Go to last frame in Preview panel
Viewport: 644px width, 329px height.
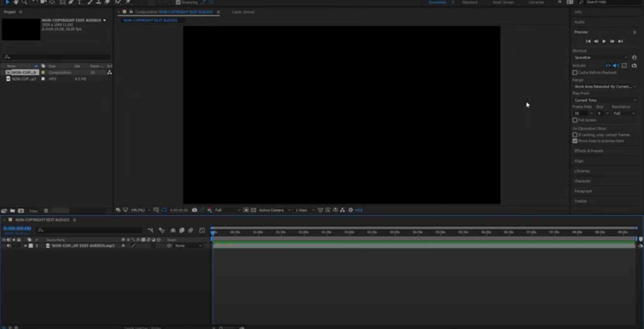coord(621,41)
